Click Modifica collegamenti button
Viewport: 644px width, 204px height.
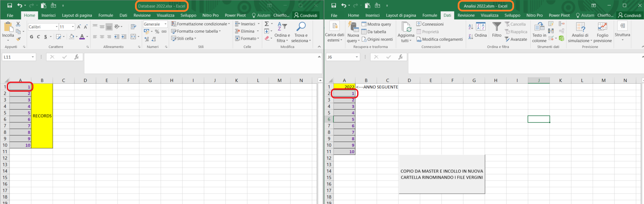tap(439, 39)
